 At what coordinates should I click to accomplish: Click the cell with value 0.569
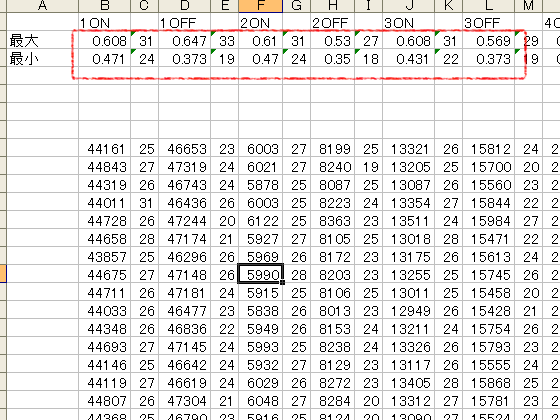click(x=489, y=41)
